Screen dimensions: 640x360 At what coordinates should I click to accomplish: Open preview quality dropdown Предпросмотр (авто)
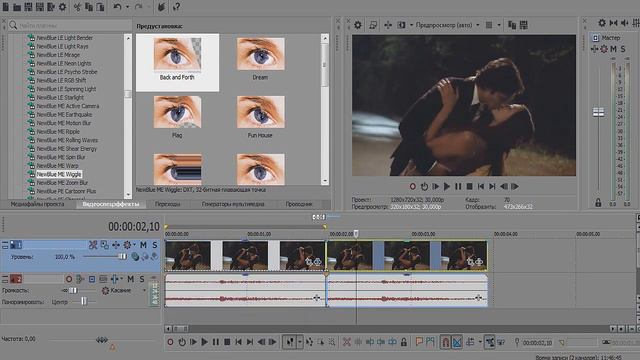coord(447,25)
